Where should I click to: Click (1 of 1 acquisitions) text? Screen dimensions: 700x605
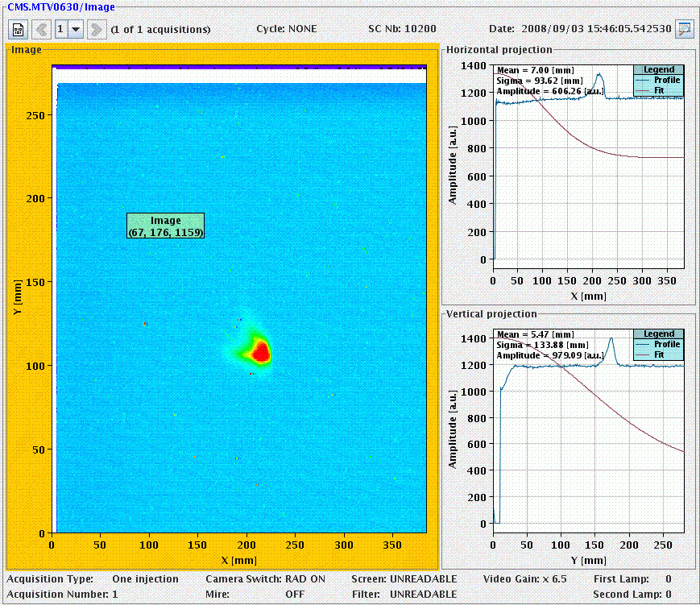coord(160,30)
